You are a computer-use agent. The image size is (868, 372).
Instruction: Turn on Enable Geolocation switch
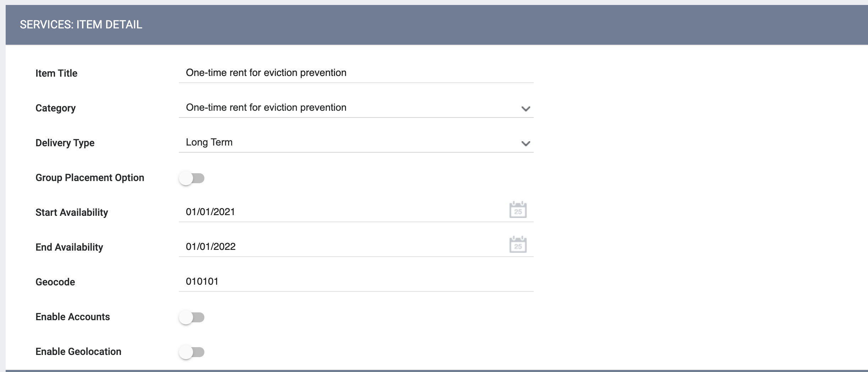(192, 352)
